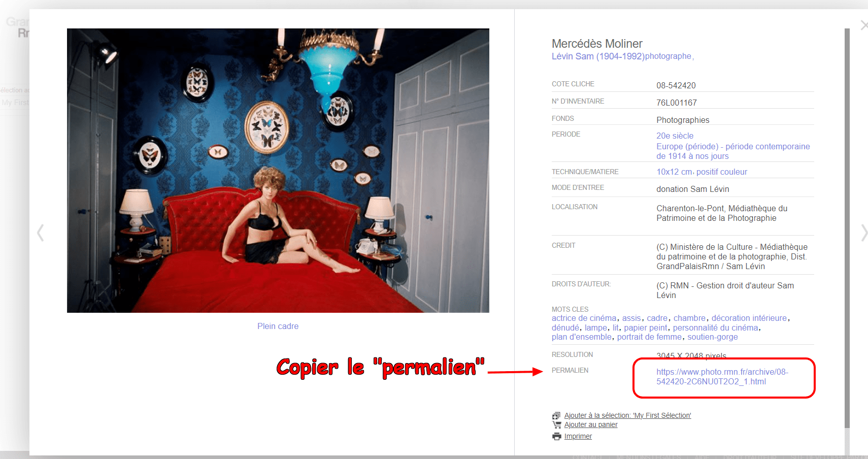Viewport: 868px width, 459px height.
Task: Select cote cliché value '08-542420'
Action: tap(676, 86)
